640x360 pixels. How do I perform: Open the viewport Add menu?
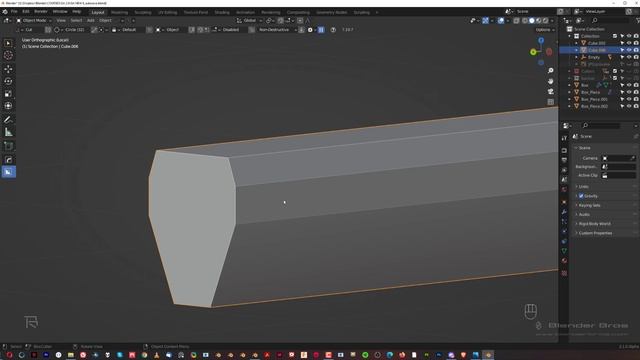(x=91, y=20)
